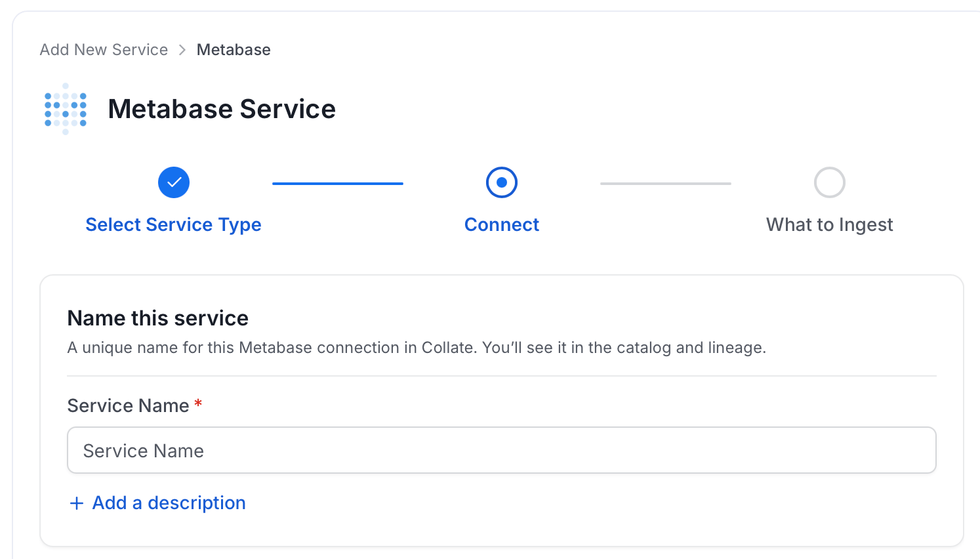Screen dimensions: 980x559
Task: Click the unique name description text
Action: pos(417,348)
